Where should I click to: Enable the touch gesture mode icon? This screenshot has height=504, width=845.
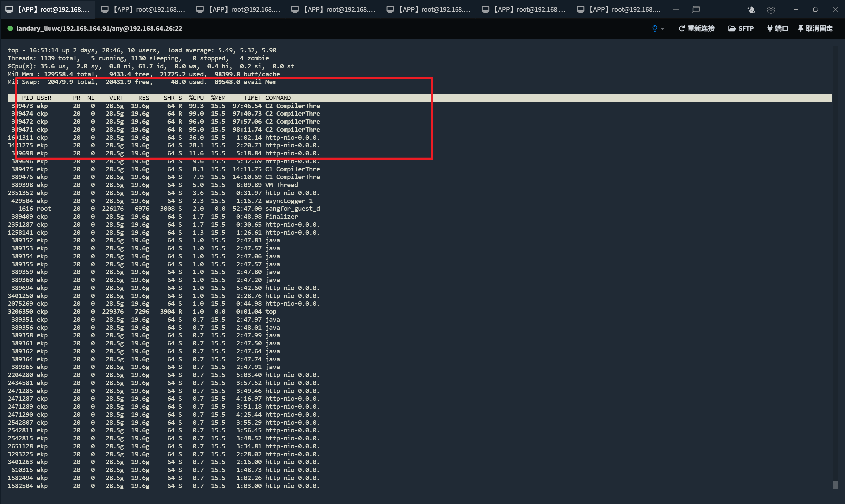[x=751, y=10]
